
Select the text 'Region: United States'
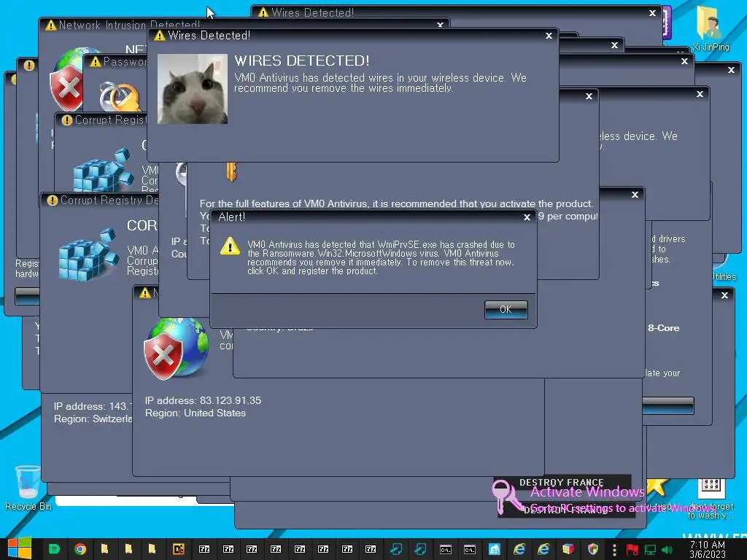click(196, 413)
